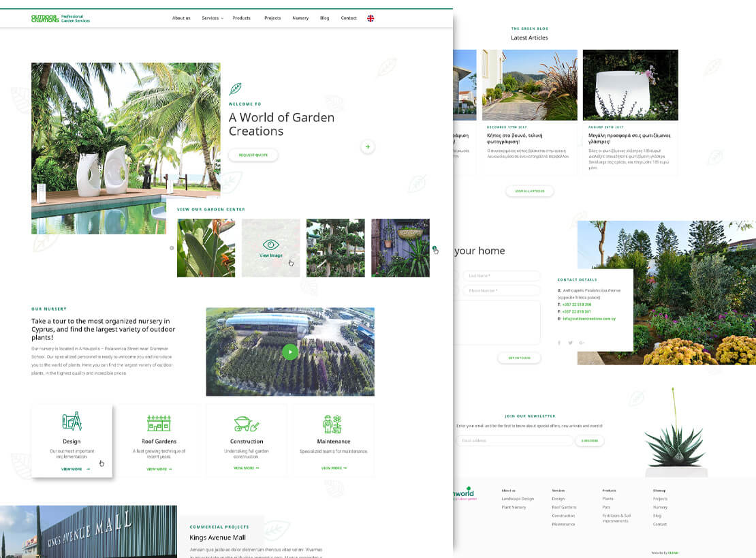Click View More under Design
The width and height of the screenshot is (756, 558).
tap(75, 469)
